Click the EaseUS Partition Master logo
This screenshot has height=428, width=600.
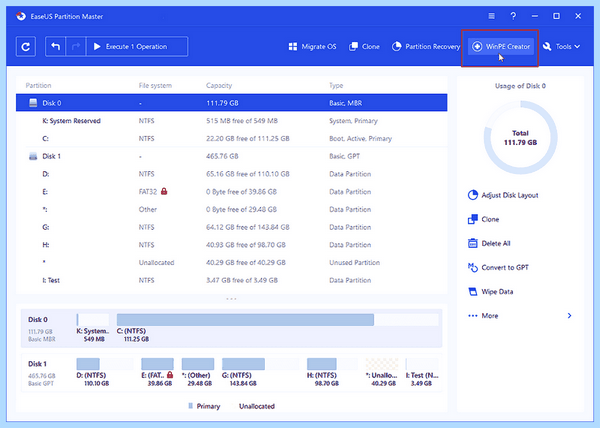coord(21,16)
